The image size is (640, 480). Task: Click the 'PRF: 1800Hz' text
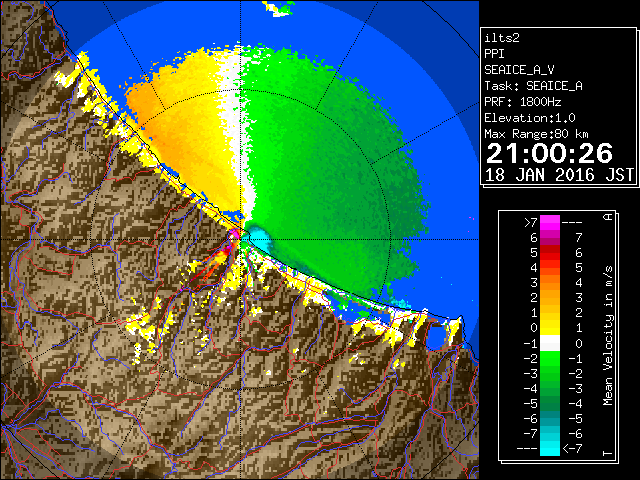coord(523,102)
